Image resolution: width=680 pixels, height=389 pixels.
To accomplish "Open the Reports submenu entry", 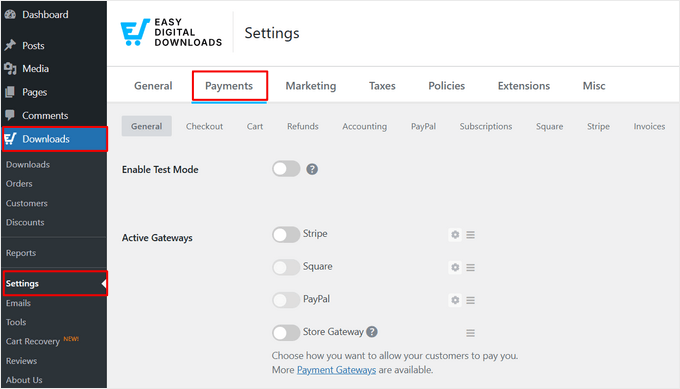I will pos(21,253).
